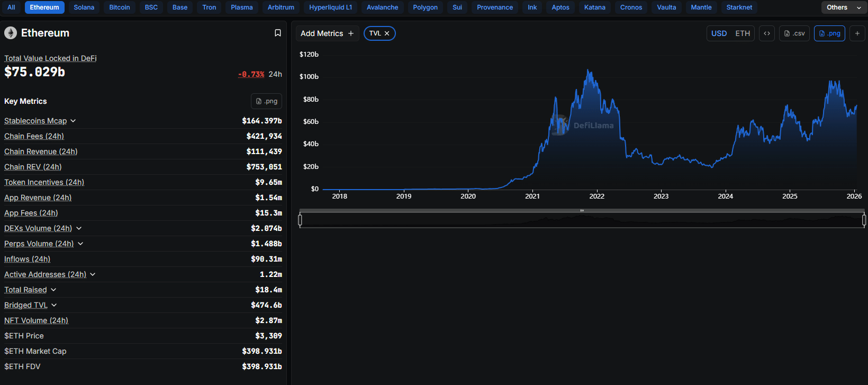Open the Ink chain tab
Image resolution: width=868 pixels, height=385 pixels.
coord(532,7)
